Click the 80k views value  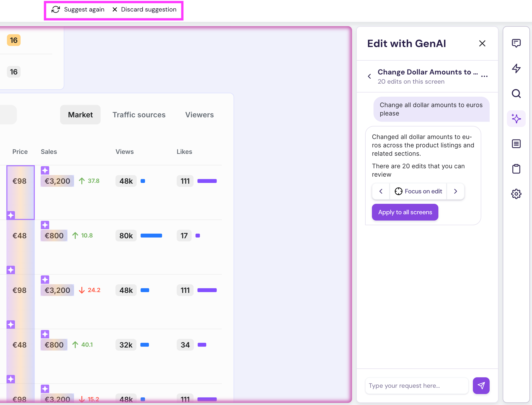point(126,235)
